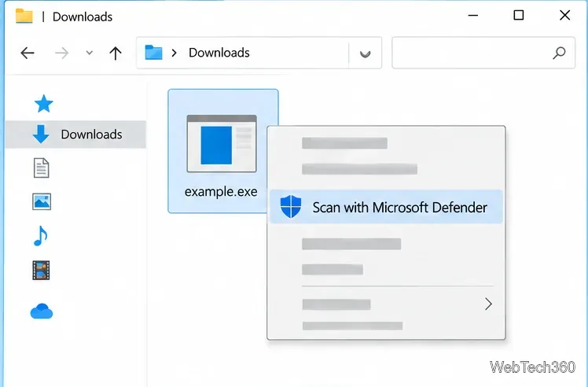Click the Forward arrow button
The image size is (588, 387).
tap(62, 53)
